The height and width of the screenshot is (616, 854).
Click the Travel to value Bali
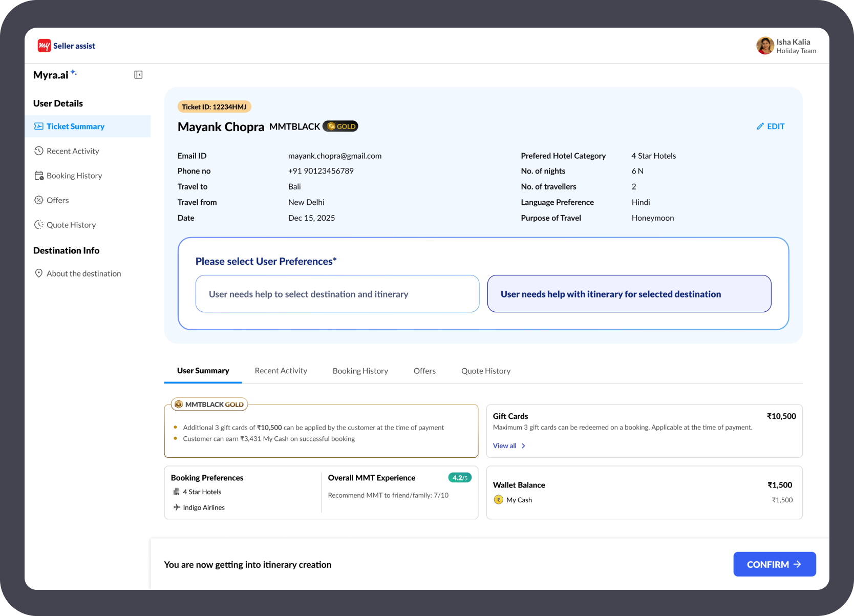point(294,187)
